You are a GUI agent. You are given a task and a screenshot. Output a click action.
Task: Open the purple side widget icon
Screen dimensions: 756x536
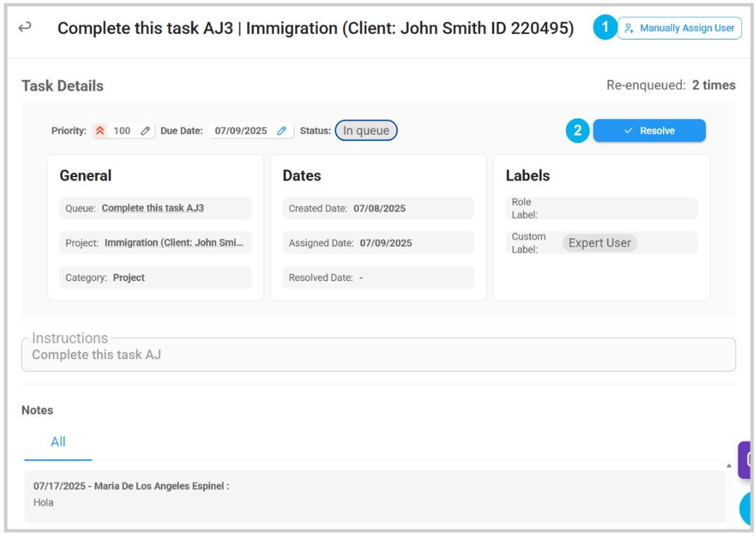coord(746,460)
